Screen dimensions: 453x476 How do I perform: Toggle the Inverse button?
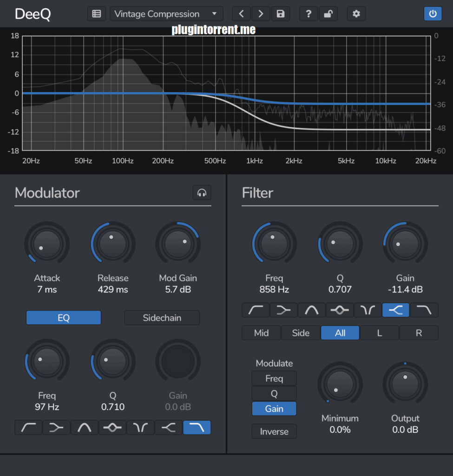coord(274,431)
